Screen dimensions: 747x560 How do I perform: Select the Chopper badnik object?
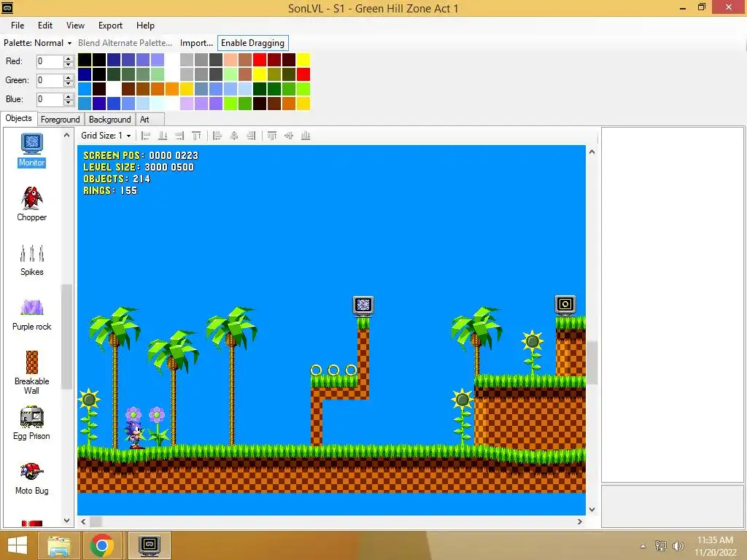[x=31, y=204]
